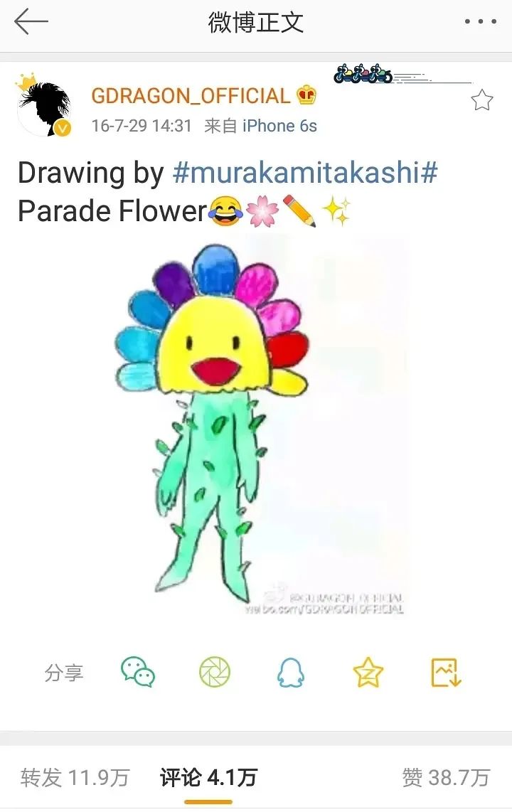Tap the 赞 38.7万 likes count
The height and width of the screenshot is (812, 512).
(446, 777)
